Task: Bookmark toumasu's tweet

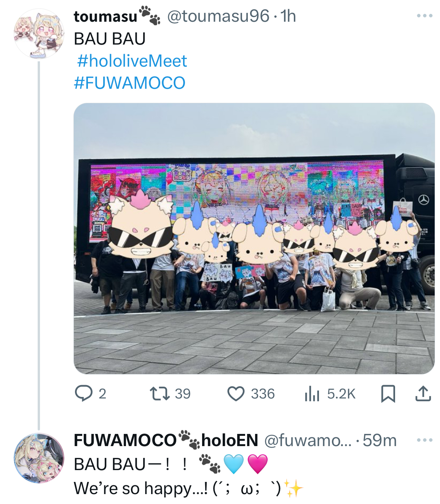Action: coord(388,394)
